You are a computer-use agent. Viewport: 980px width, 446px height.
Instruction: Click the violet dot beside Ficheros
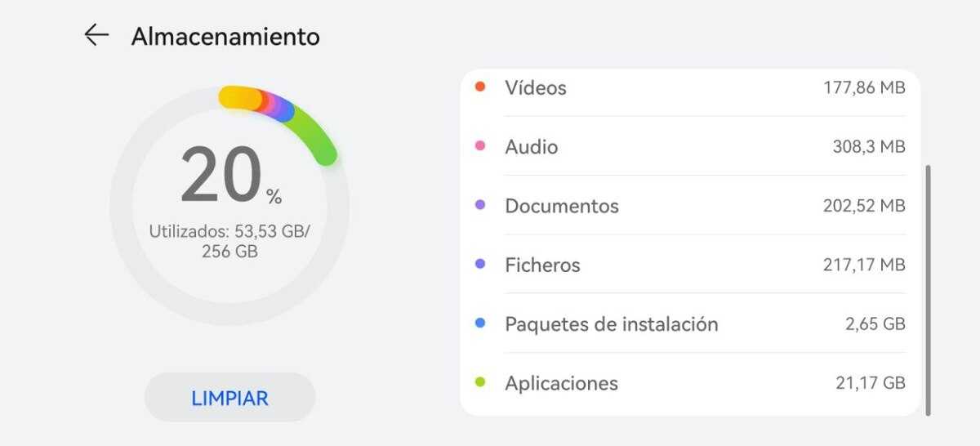click(480, 264)
